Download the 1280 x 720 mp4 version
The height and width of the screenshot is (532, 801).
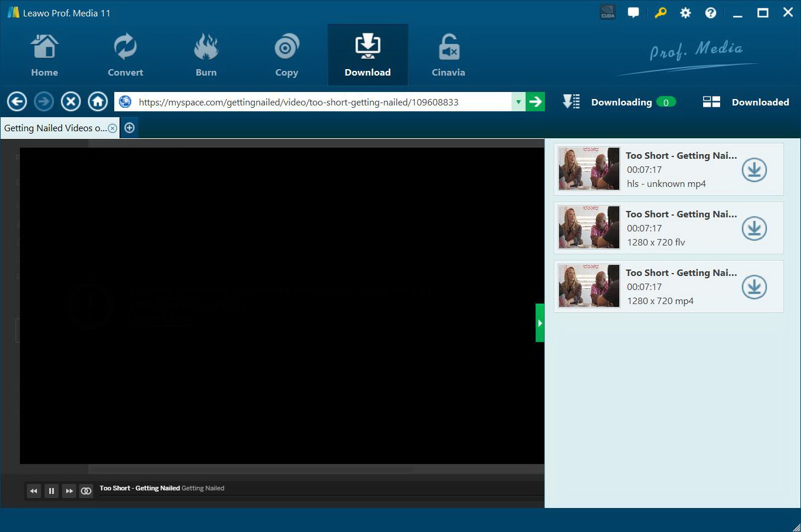pyautogui.click(x=754, y=287)
